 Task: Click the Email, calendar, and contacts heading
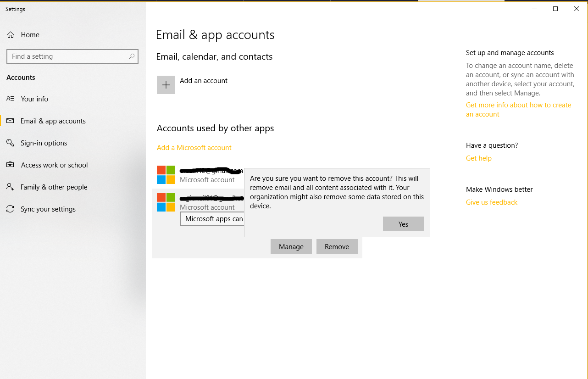coord(214,57)
